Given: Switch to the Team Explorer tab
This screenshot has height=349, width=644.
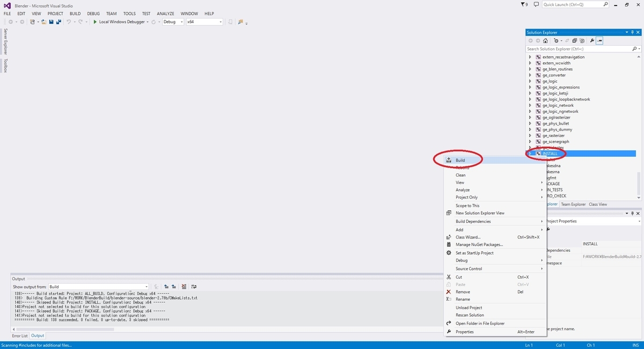Looking at the screenshot, I should tap(573, 204).
